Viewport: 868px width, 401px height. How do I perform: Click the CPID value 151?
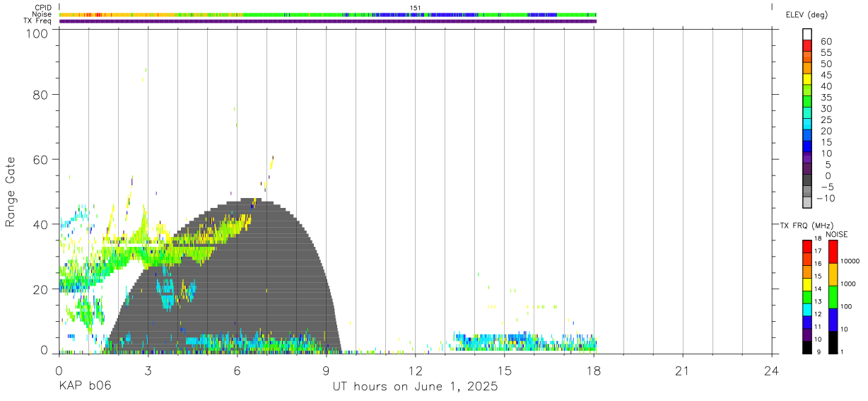(415, 7)
